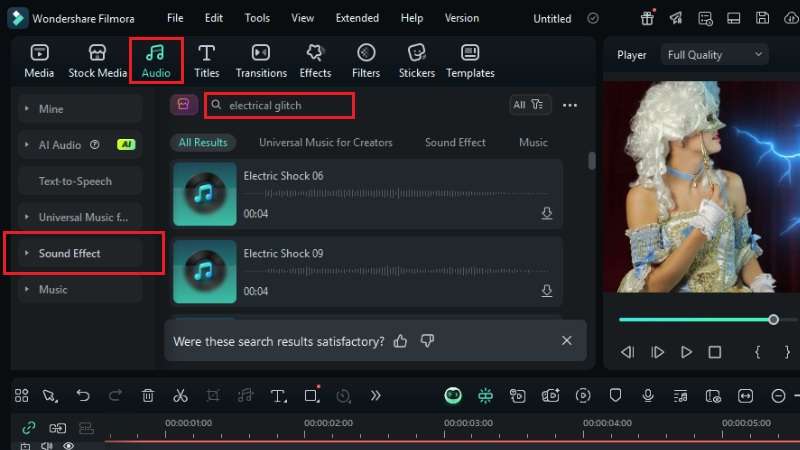
Task: Click the AI Audio help question mark
Action: pos(94,145)
